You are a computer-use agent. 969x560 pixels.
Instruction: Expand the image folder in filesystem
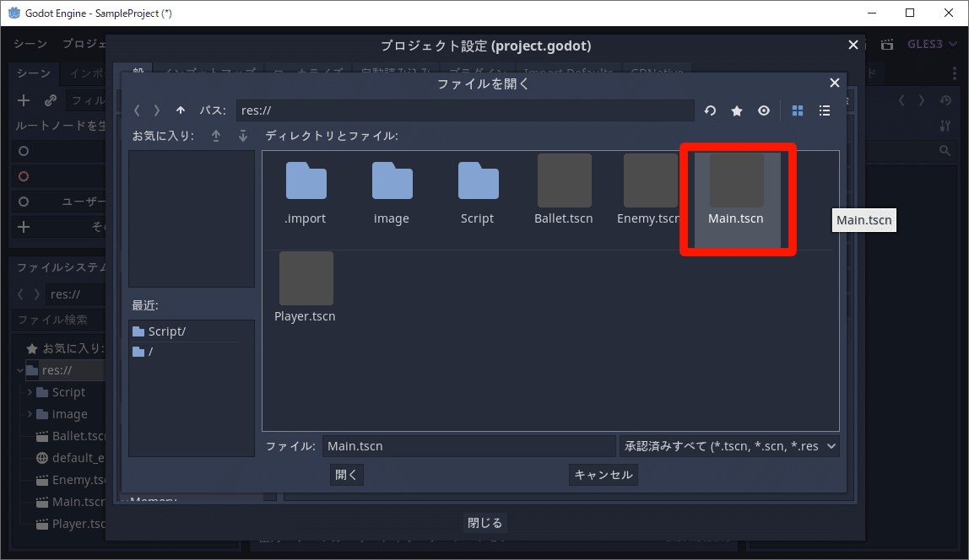click(29, 414)
